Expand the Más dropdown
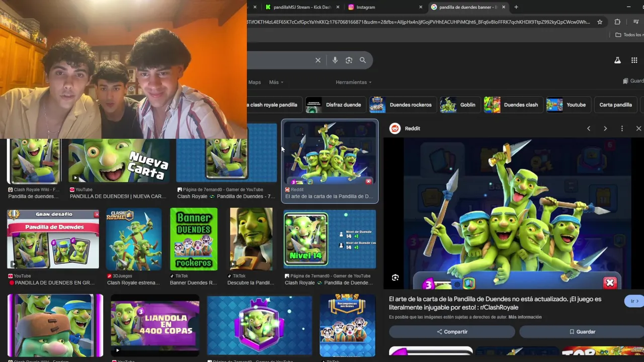The width and height of the screenshot is (644, 362). pos(276,82)
